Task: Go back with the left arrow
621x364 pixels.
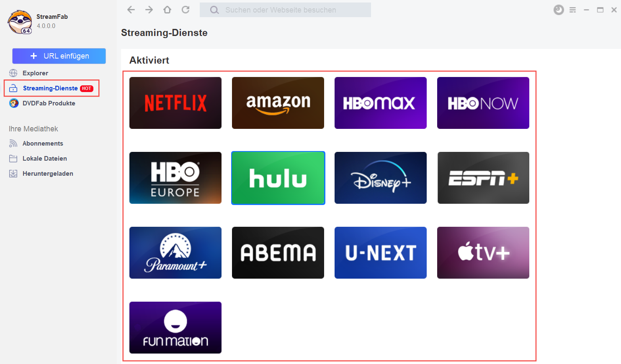Action: point(131,10)
